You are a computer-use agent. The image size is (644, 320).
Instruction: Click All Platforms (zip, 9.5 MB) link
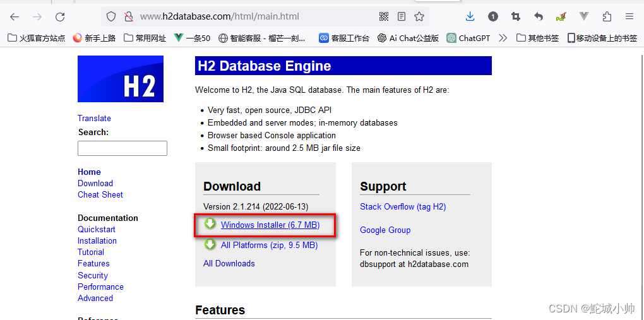click(x=269, y=246)
